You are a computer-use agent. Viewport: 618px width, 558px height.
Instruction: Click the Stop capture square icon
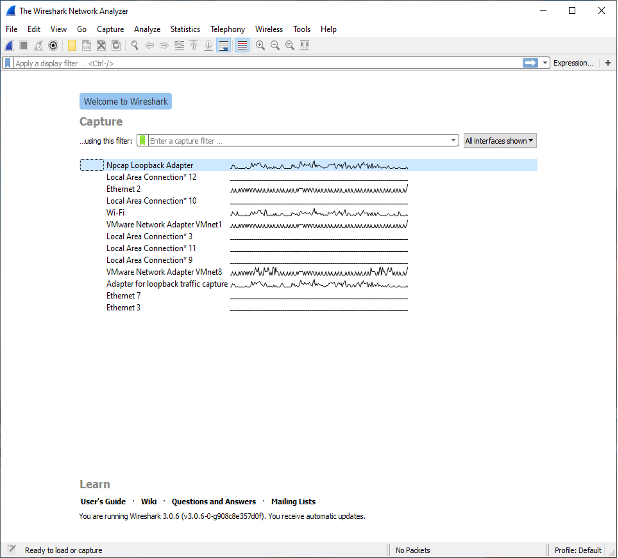click(24, 46)
